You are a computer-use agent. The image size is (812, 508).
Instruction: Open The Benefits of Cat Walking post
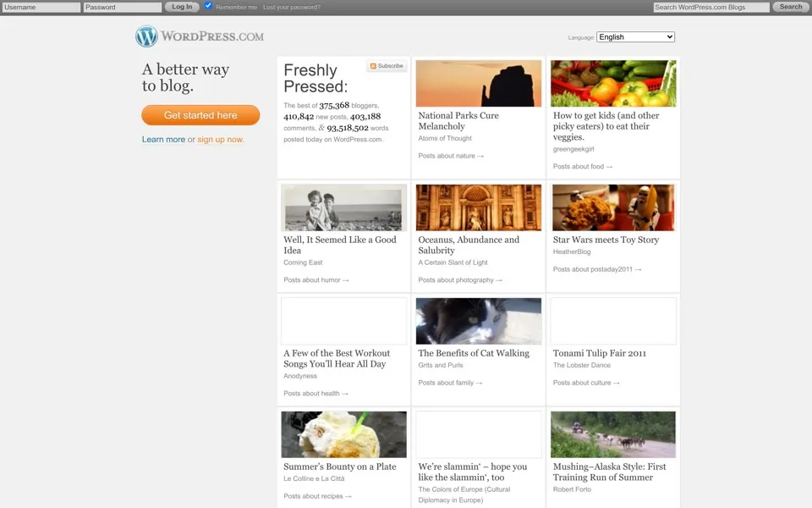click(x=474, y=353)
